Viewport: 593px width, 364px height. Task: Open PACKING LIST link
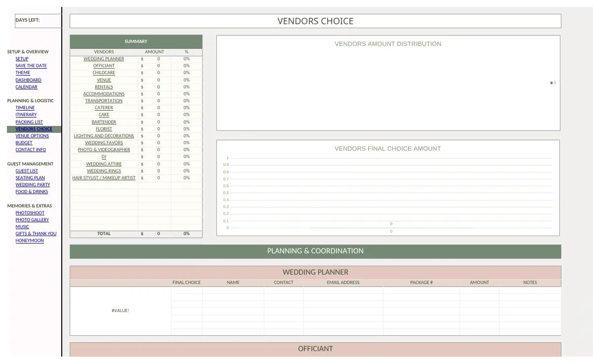[x=29, y=122]
